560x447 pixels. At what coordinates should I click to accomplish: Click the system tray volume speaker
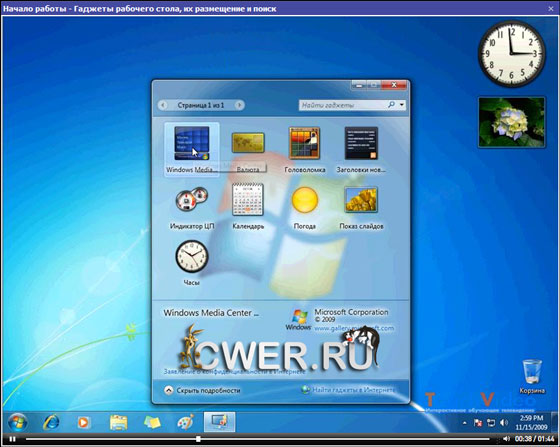pos(504,423)
